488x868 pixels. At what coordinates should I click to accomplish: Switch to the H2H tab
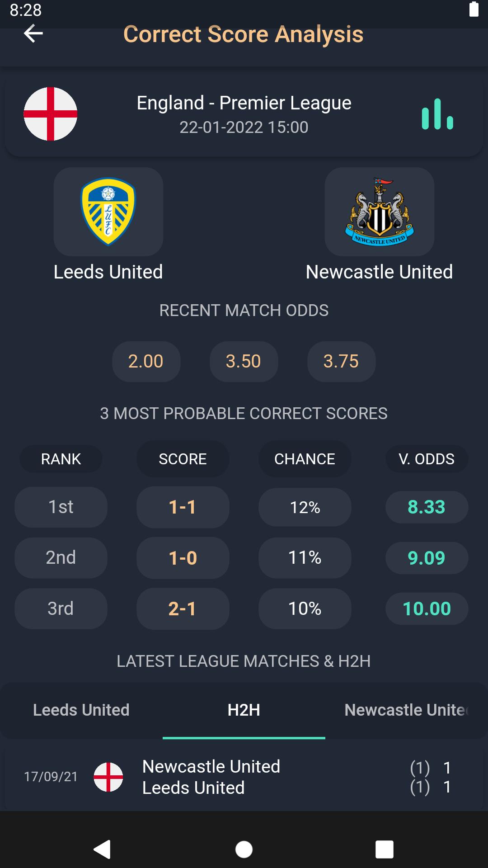click(x=244, y=710)
